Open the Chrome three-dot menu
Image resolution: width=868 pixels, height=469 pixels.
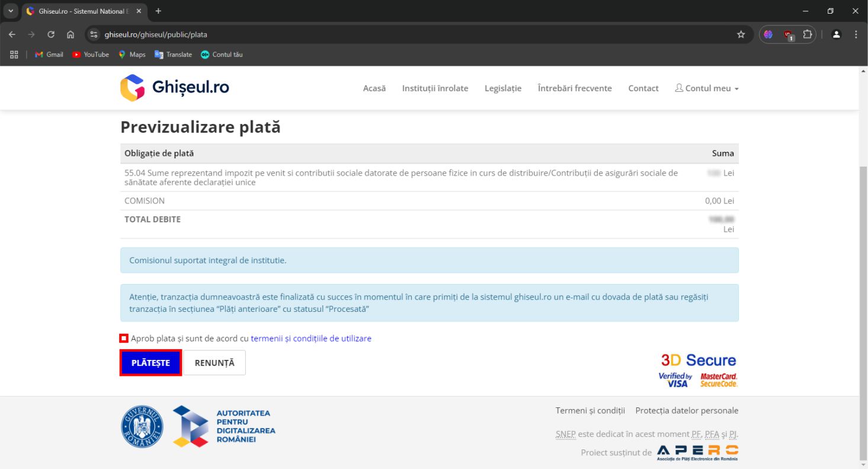click(x=856, y=34)
